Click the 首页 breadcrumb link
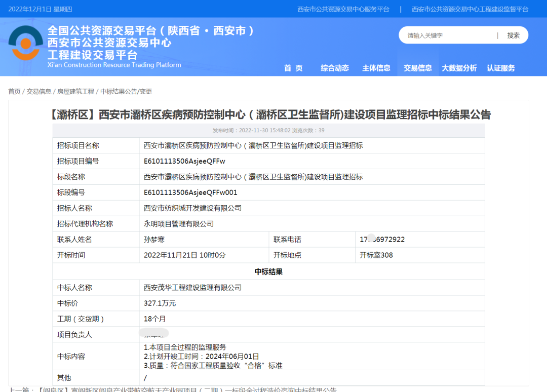The height and width of the screenshot is (392, 547). 14,91
